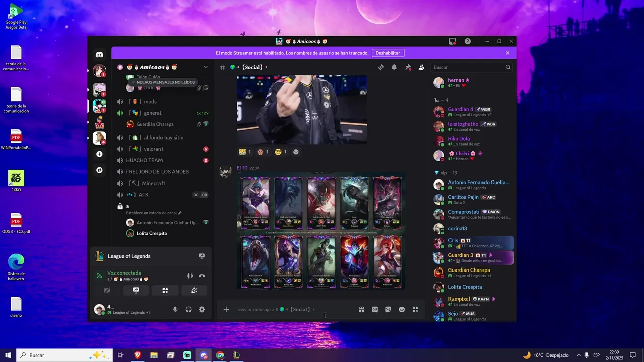Open emoji picker in message bar
644x362 pixels.
click(401, 310)
